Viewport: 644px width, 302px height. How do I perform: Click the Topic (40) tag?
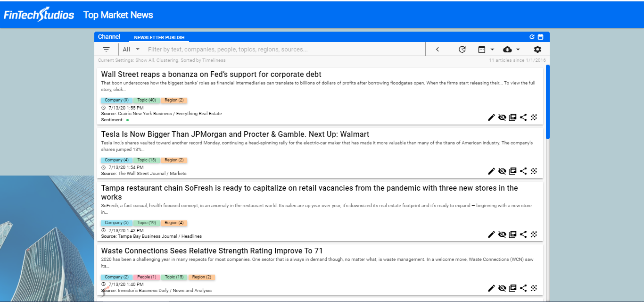(x=146, y=101)
